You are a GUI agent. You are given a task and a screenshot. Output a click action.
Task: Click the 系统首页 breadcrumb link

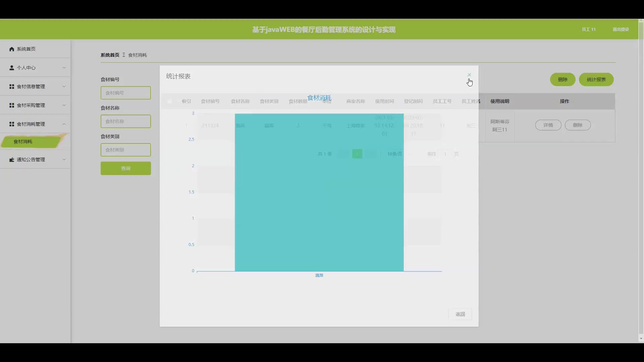click(x=110, y=55)
